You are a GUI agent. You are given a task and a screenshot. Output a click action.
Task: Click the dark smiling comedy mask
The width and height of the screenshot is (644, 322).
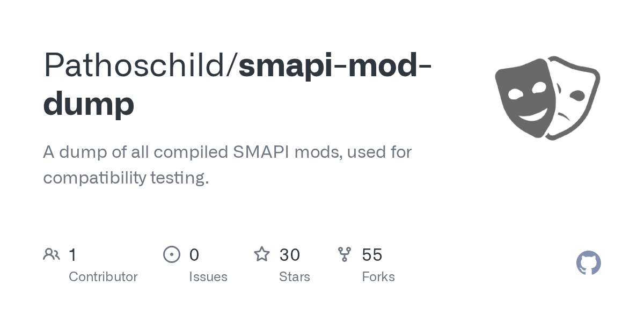[x=523, y=94]
